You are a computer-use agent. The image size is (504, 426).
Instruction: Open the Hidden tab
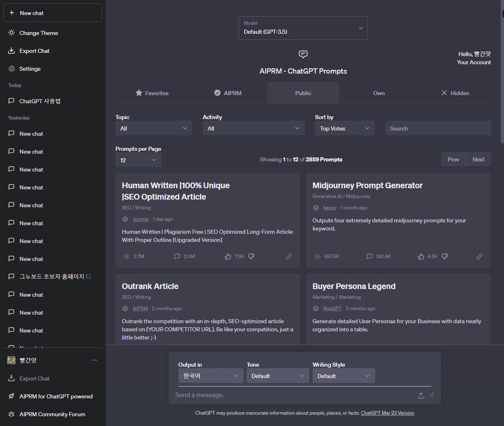[455, 93]
